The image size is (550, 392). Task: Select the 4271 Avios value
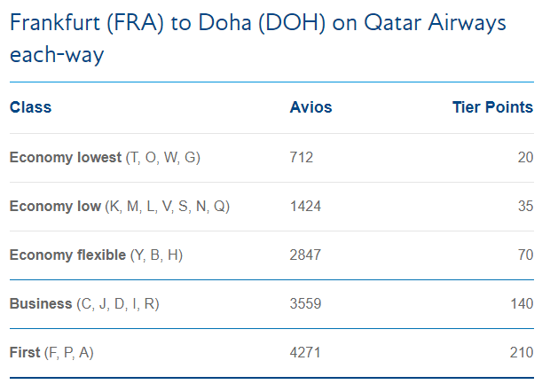pos(305,353)
